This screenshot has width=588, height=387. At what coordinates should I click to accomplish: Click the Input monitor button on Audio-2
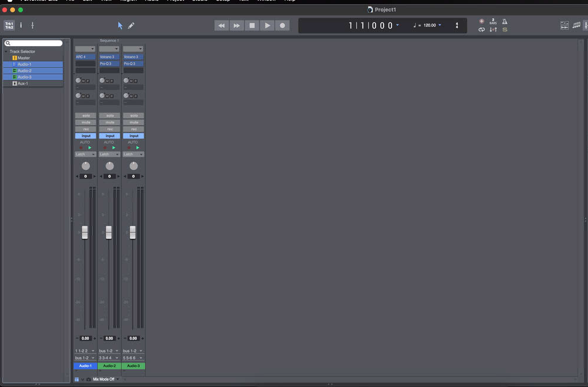tap(110, 136)
